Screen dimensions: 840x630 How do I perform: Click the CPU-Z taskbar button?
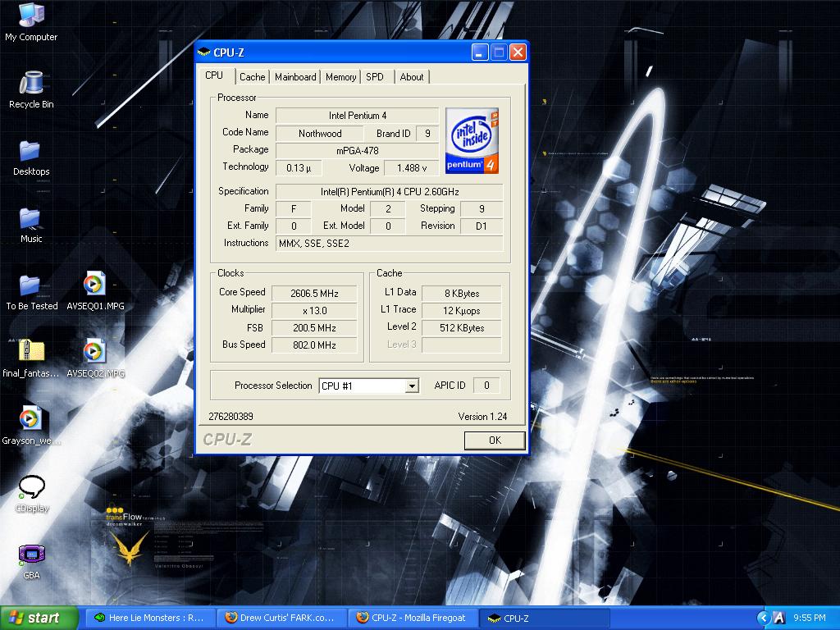pos(545,618)
